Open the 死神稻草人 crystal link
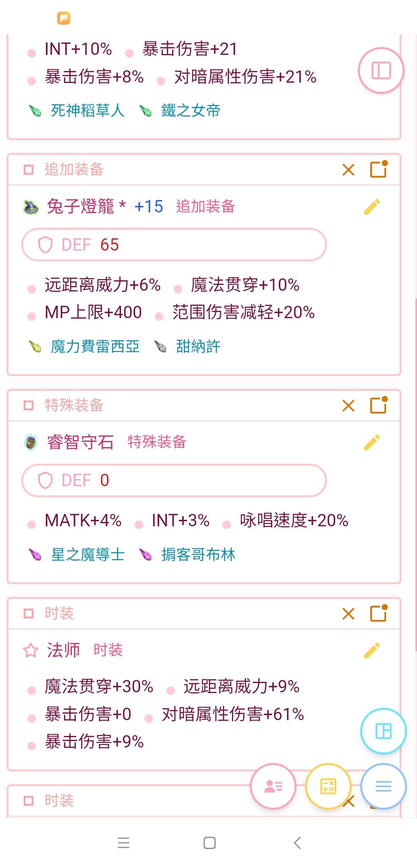Image resolution: width=417 pixels, height=868 pixels. coord(87,111)
